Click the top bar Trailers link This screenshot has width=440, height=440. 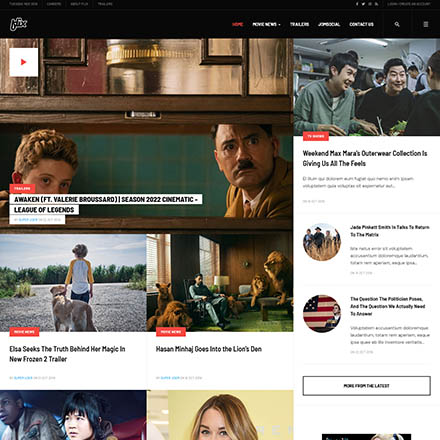[x=105, y=4]
